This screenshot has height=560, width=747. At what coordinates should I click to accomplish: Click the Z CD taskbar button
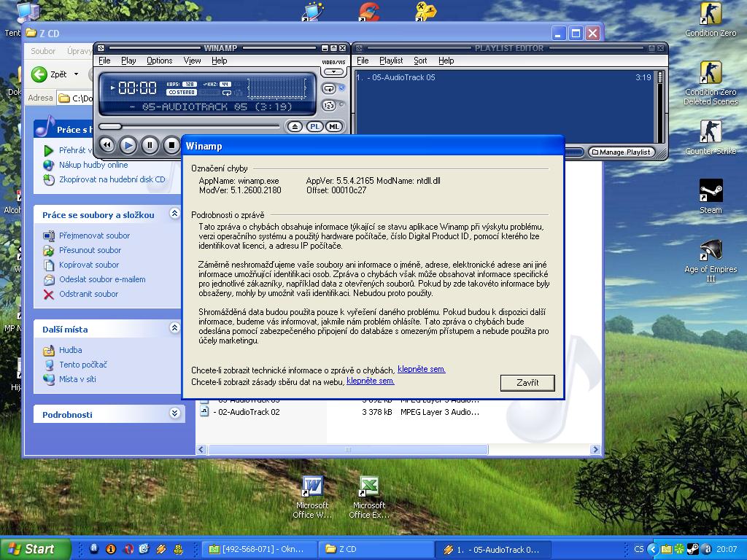click(376, 549)
